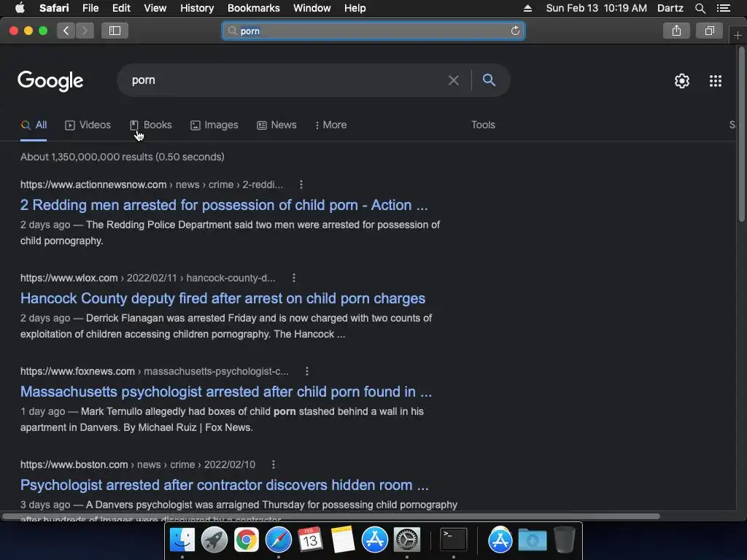Open the View menu

coord(155,8)
